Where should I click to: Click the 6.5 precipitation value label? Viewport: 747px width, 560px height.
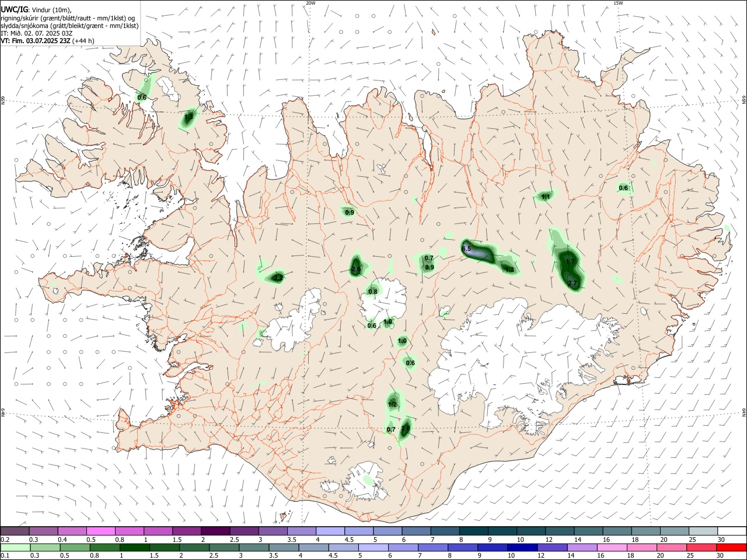(466, 249)
